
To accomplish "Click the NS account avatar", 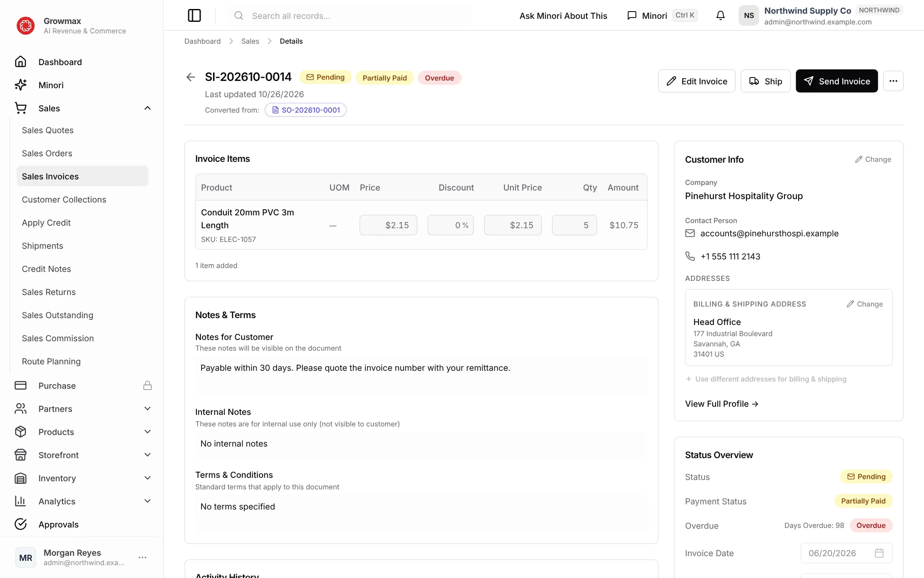I will point(749,16).
